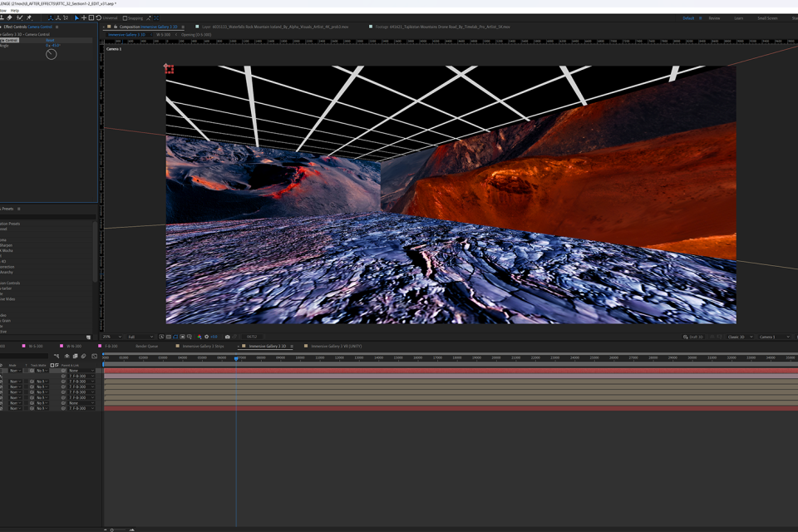
Task: Toggle the transparency grid icon in viewer
Action: pyautogui.click(x=169, y=337)
